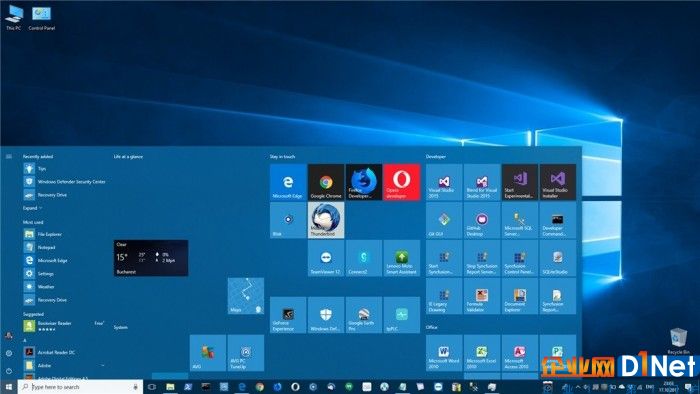Expand the Recently added list
This screenshot has width=700, height=394.
[32, 208]
